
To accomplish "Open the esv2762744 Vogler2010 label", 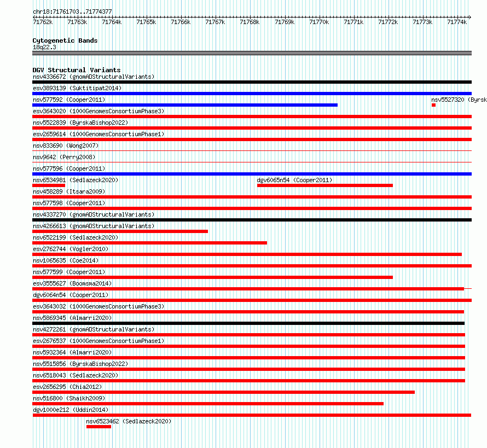I will coord(71,249).
